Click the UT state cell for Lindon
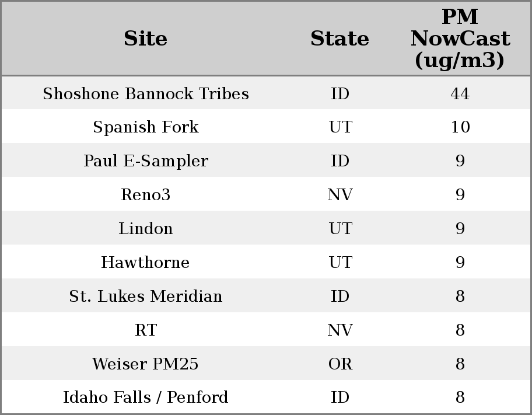 pos(340,229)
